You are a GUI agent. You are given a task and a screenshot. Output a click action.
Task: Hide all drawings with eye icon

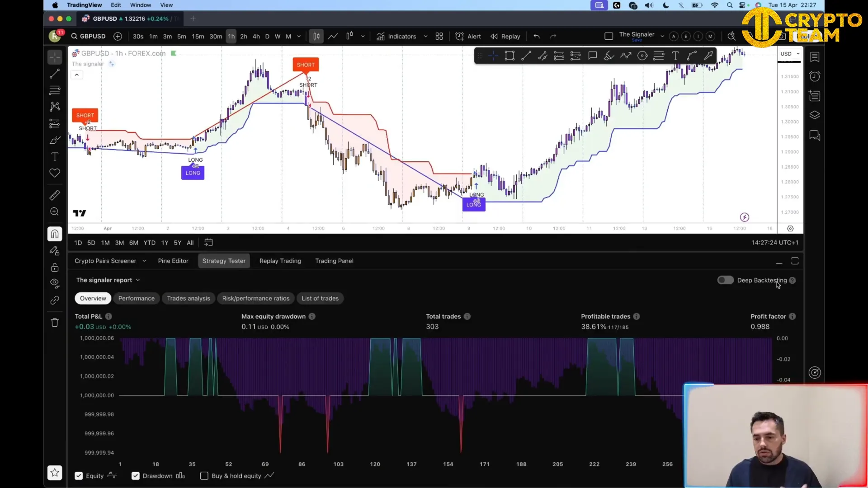pyautogui.click(x=55, y=284)
